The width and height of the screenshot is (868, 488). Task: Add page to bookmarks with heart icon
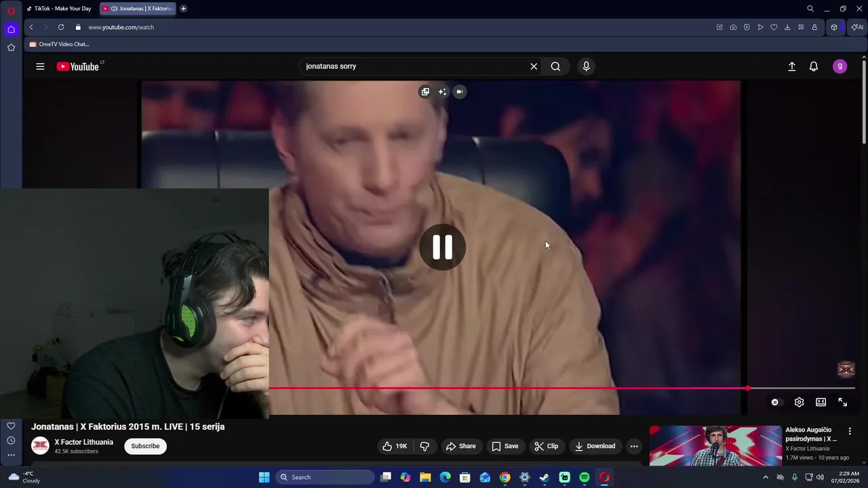click(x=774, y=27)
